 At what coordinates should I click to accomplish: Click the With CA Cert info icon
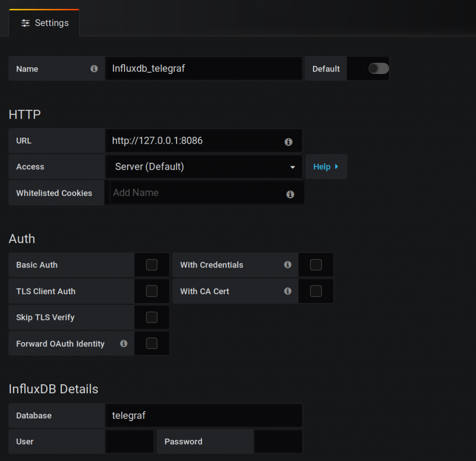coord(288,291)
